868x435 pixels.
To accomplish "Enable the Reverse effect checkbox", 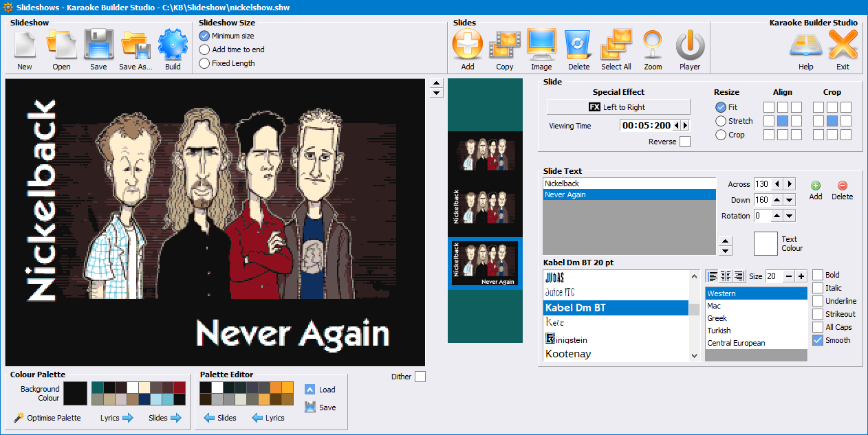I will (x=685, y=142).
